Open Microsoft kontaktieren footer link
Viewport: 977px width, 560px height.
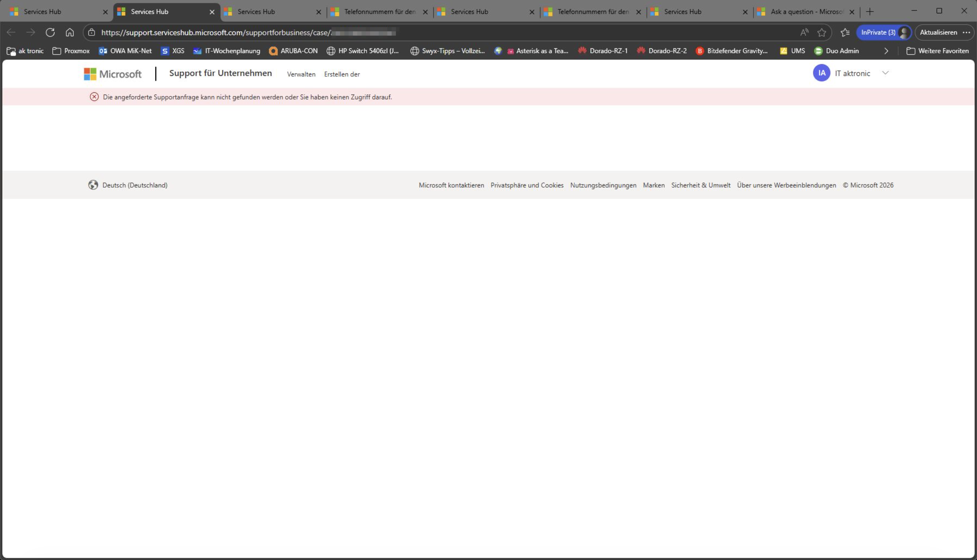451,185
